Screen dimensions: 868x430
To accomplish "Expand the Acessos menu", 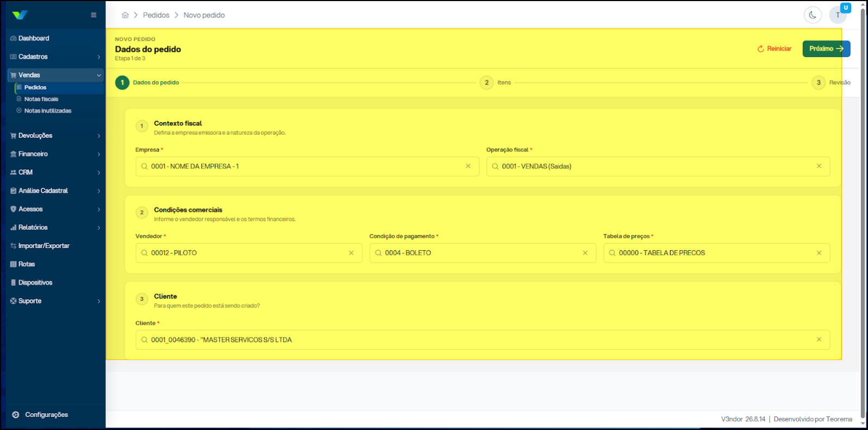I will point(55,209).
